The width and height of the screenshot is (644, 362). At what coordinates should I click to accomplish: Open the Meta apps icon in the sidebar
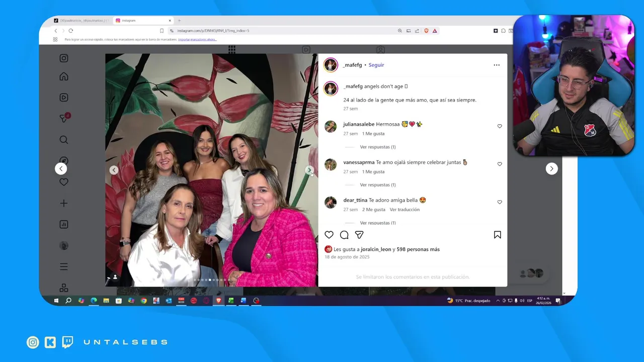coord(64,288)
